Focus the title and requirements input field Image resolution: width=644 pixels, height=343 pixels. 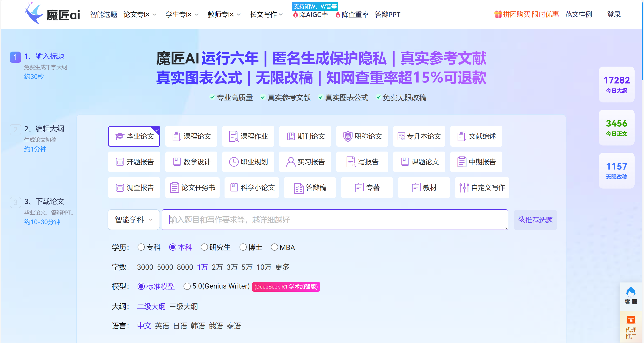click(335, 220)
